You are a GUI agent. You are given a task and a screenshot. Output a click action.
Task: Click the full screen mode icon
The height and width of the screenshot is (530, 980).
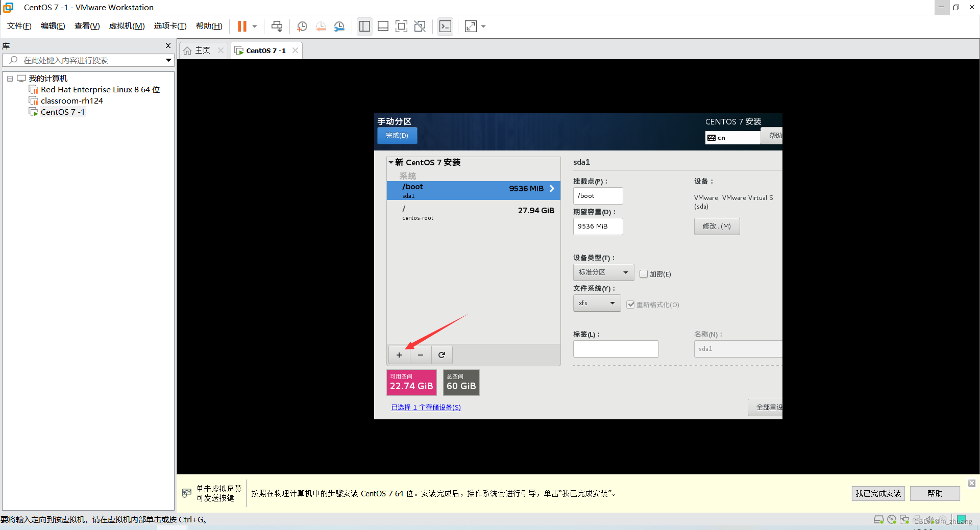coord(402,26)
